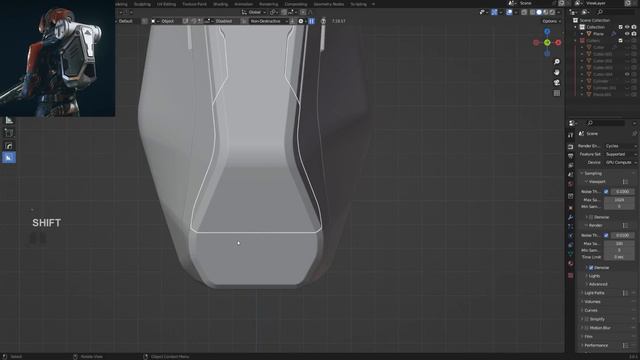Open the Render properties tab icon
Viewport: 640px width, 360px height.
click(x=571, y=146)
